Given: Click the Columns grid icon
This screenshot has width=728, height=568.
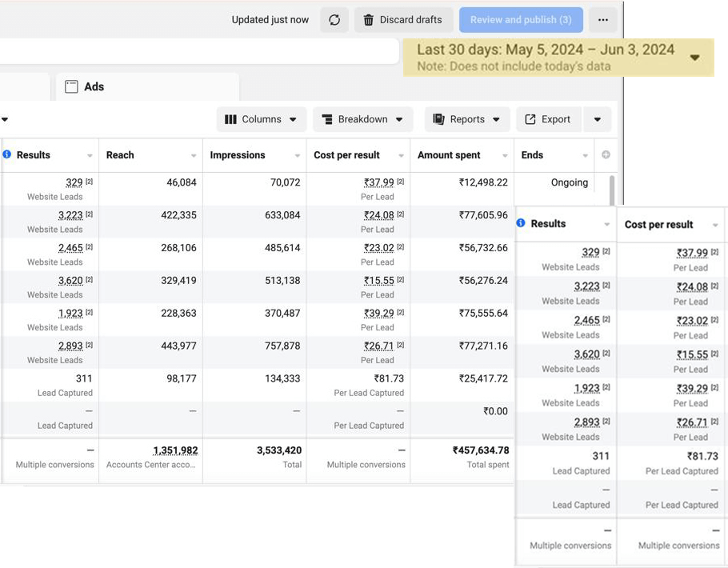Looking at the screenshot, I should point(230,119).
